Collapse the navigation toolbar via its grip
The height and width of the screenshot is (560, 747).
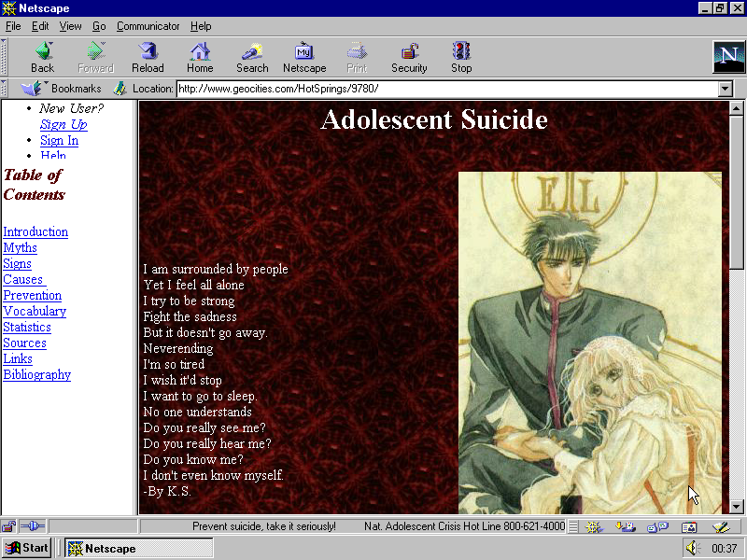click(4, 57)
